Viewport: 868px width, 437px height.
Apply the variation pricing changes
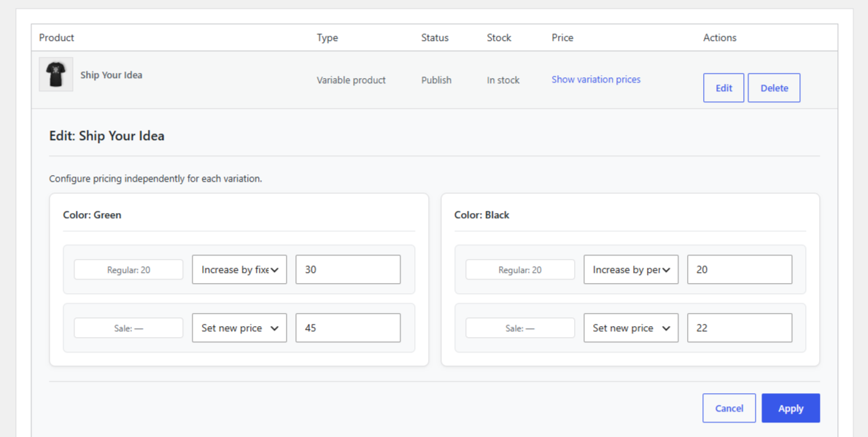click(791, 409)
